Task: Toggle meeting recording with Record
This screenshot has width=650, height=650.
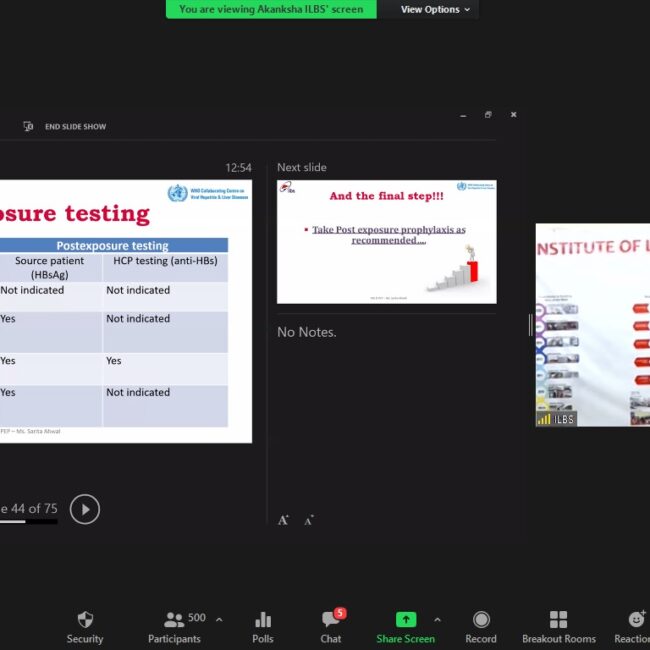Action: 481,627
